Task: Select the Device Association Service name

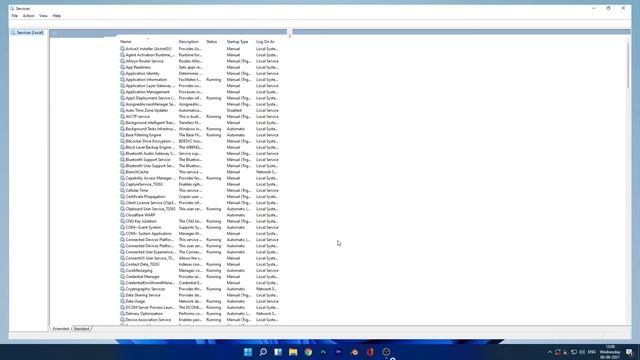Action: tap(148, 320)
